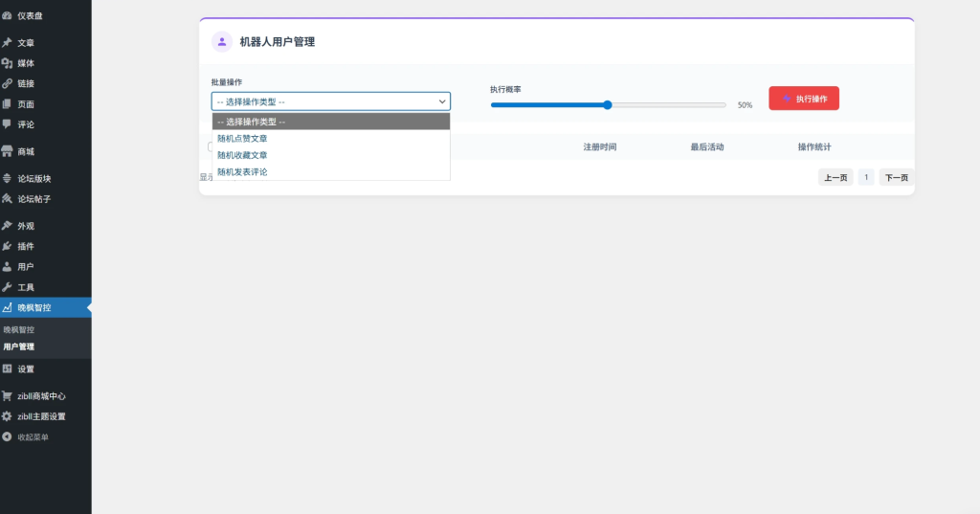Go to next page with 下一页
This screenshot has height=514, width=980.
pyautogui.click(x=896, y=178)
